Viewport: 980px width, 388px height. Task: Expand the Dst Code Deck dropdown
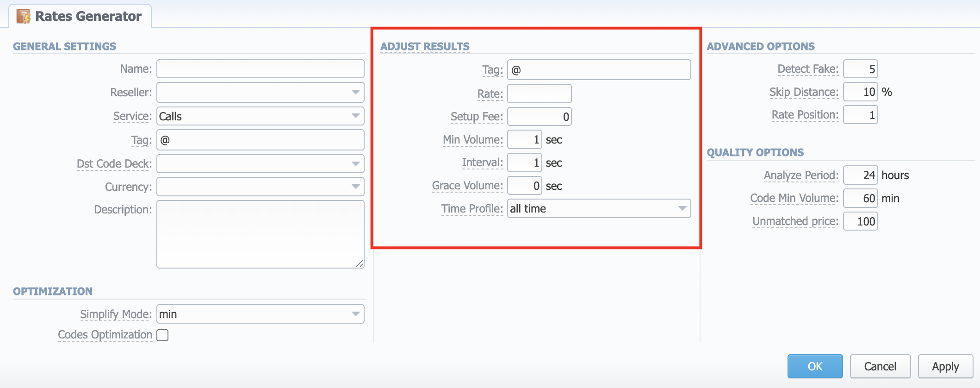(261, 164)
